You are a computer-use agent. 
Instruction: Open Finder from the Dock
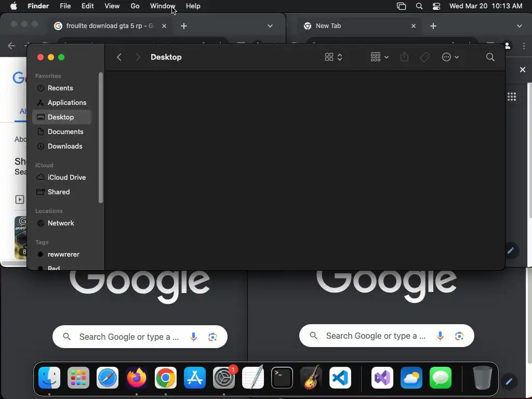pos(49,378)
